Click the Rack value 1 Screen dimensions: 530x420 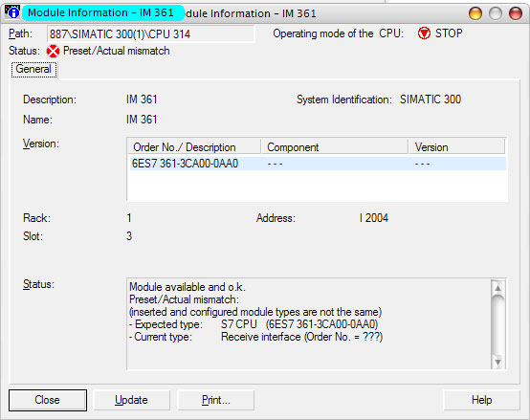(x=129, y=218)
